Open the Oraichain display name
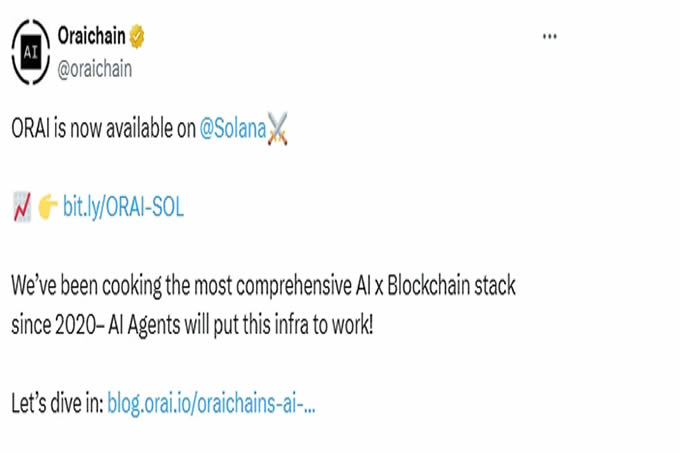The height and width of the screenshot is (453, 680). pyautogui.click(x=92, y=39)
